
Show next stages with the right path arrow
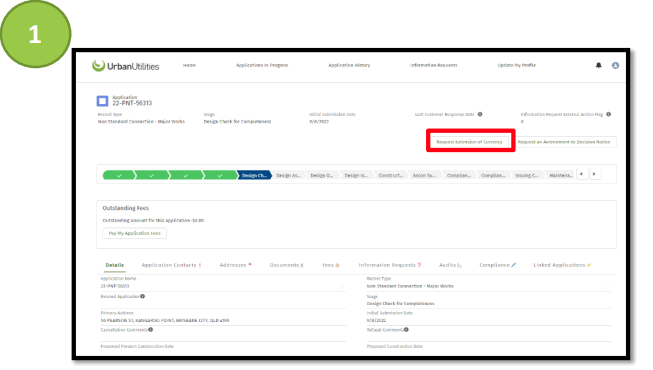(x=595, y=174)
